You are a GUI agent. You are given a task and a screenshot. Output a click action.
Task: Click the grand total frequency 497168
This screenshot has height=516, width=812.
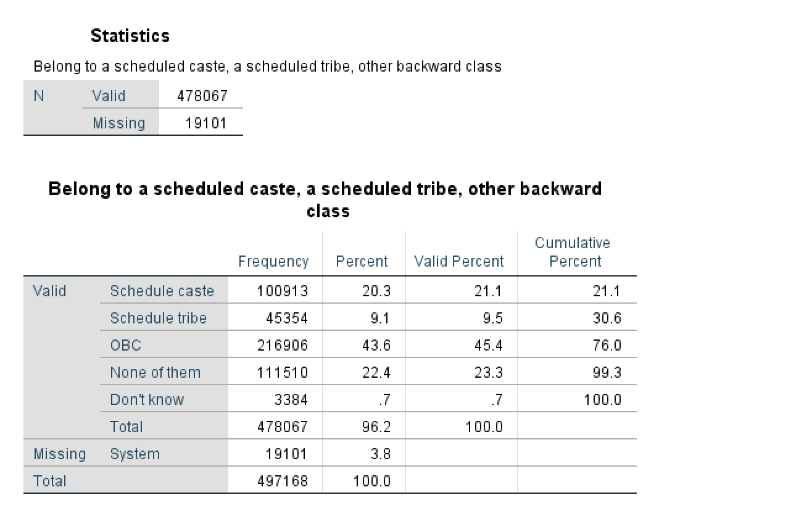(x=282, y=481)
